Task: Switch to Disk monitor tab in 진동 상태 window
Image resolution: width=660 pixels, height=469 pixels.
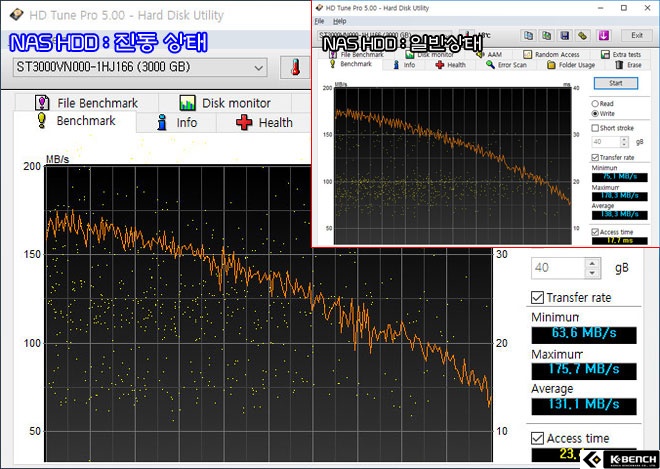Action: (x=225, y=103)
